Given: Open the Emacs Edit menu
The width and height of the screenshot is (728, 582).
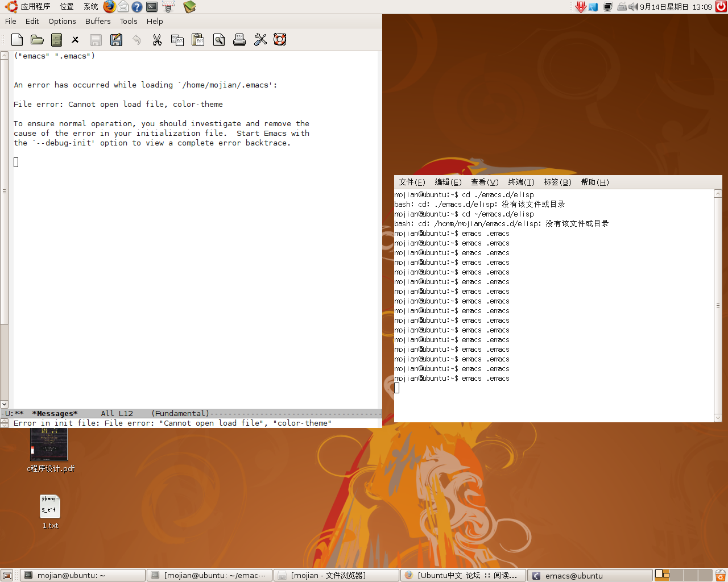Looking at the screenshot, I should click(32, 21).
